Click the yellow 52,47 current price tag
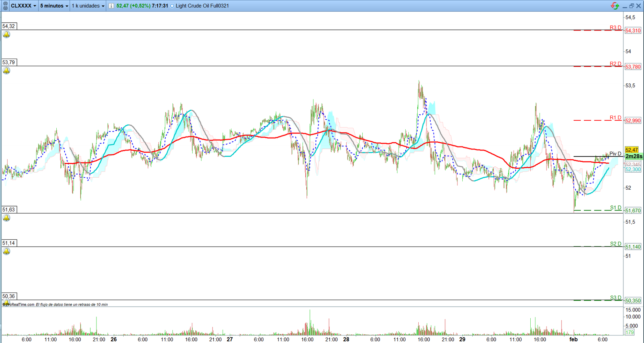The height and width of the screenshot is (343, 644). pyautogui.click(x=632, y=150)
